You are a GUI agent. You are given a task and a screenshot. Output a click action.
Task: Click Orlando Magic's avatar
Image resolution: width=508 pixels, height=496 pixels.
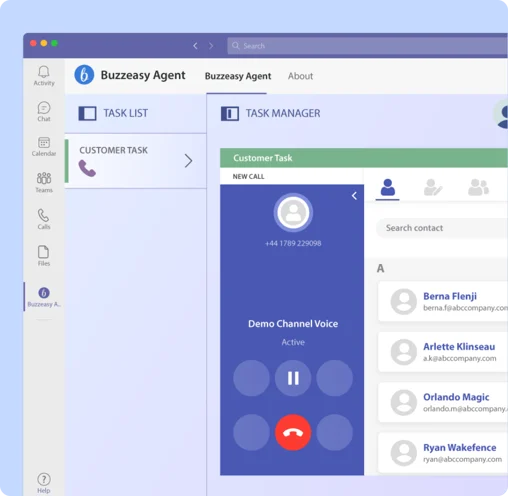404,403
